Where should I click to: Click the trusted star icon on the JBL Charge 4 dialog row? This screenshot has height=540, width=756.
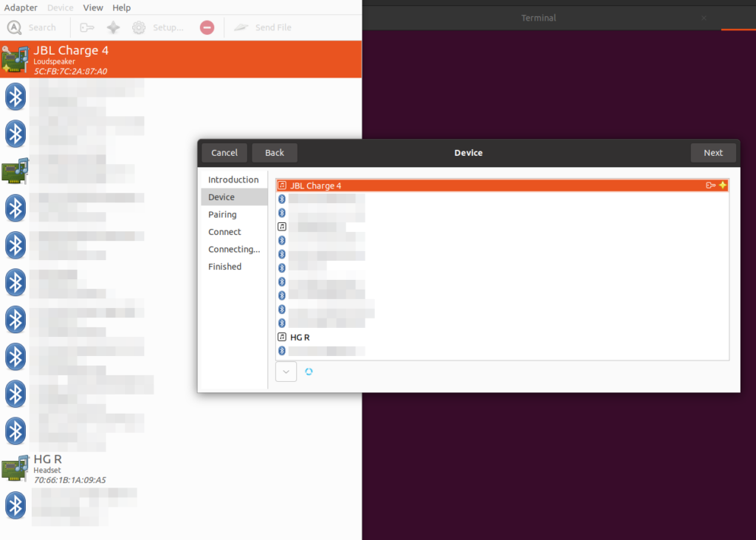click(x=723, y=185)
